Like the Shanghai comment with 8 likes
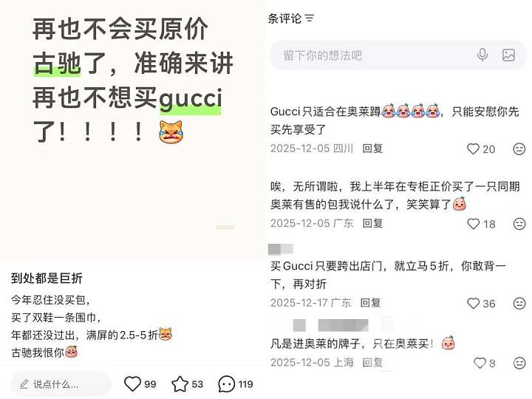532x399 pixels. click(480, 363)
